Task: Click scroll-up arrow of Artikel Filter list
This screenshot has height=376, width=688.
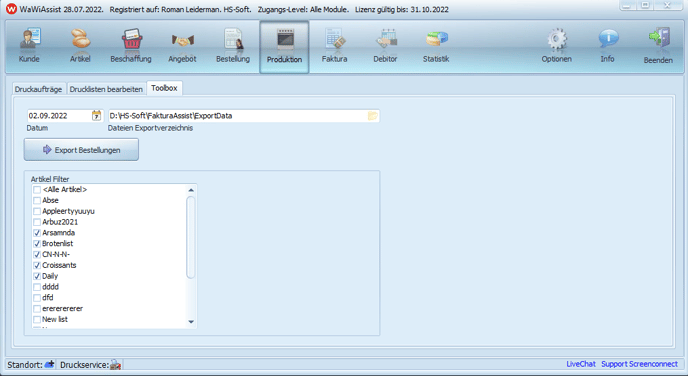Action: coord(191,190)
